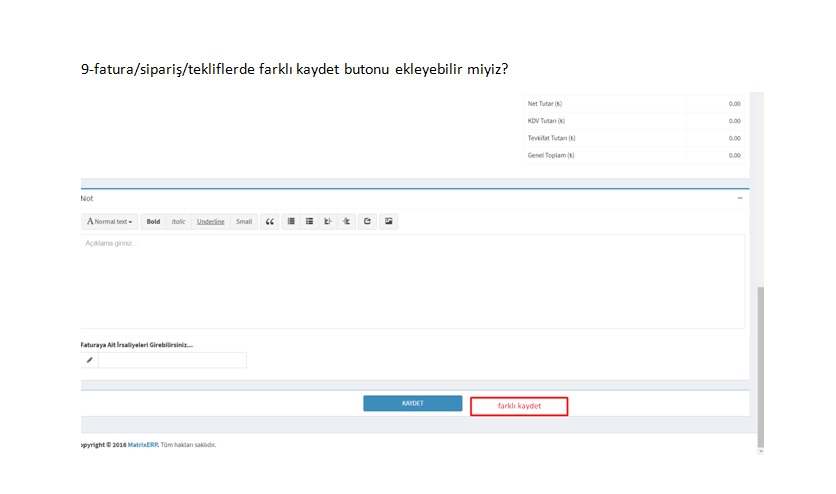836x494 pixels.
Task: Collapse the Not panel with minus icon
Action: coord(740,198)
